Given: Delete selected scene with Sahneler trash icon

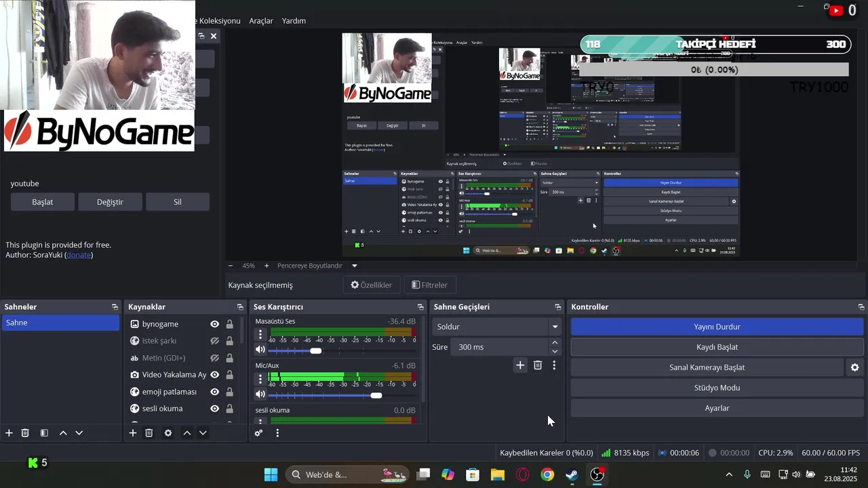Looking at the screenshot, I should (25, 433).
